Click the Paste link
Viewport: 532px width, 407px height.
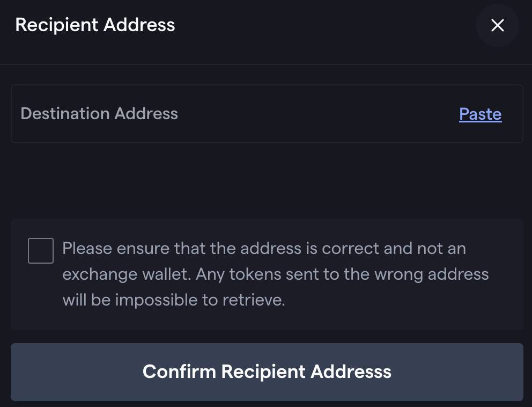tap(481, 114)
